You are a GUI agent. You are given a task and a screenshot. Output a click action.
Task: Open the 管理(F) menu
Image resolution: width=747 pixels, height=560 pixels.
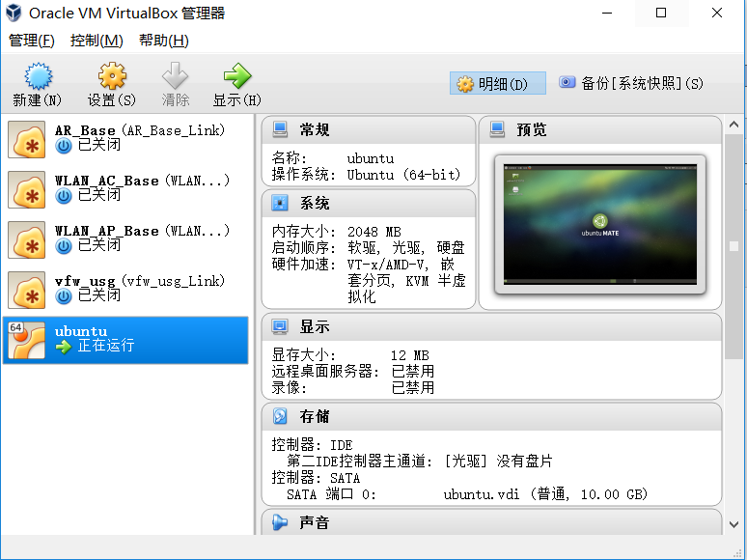click(32, 41)
